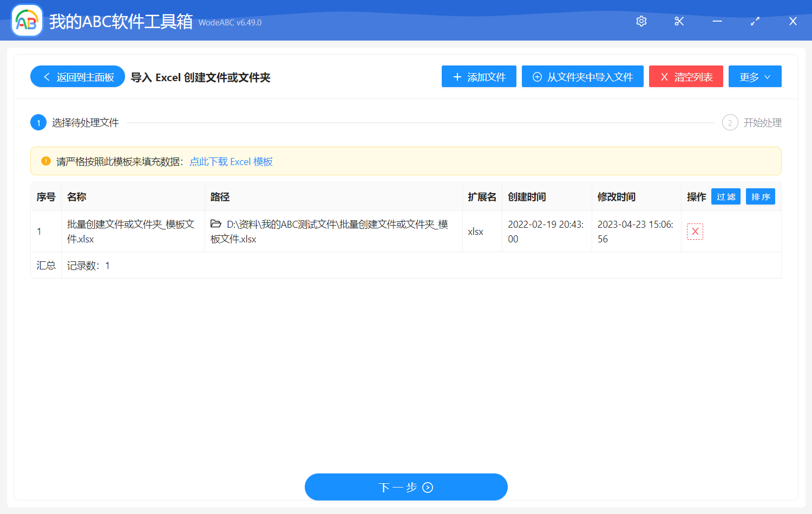Clear the file list with 清空列表
The image size is (812, 514).
point(686,76)
